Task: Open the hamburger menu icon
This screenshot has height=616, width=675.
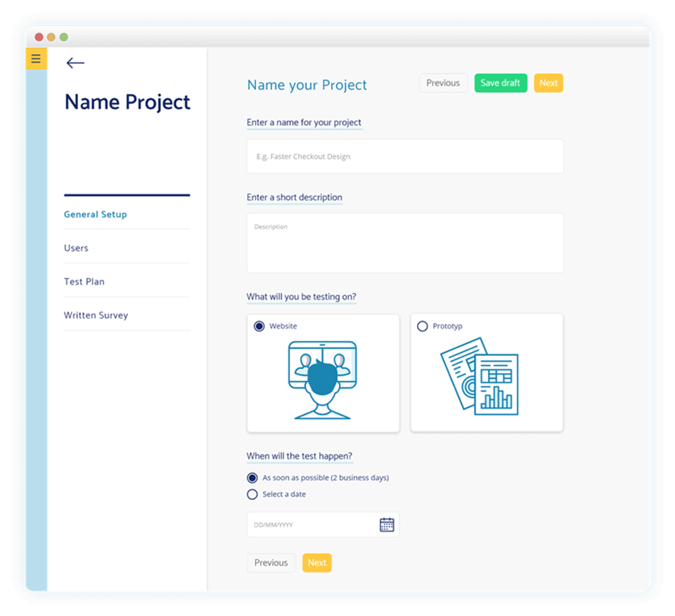Action: point(36,58)
